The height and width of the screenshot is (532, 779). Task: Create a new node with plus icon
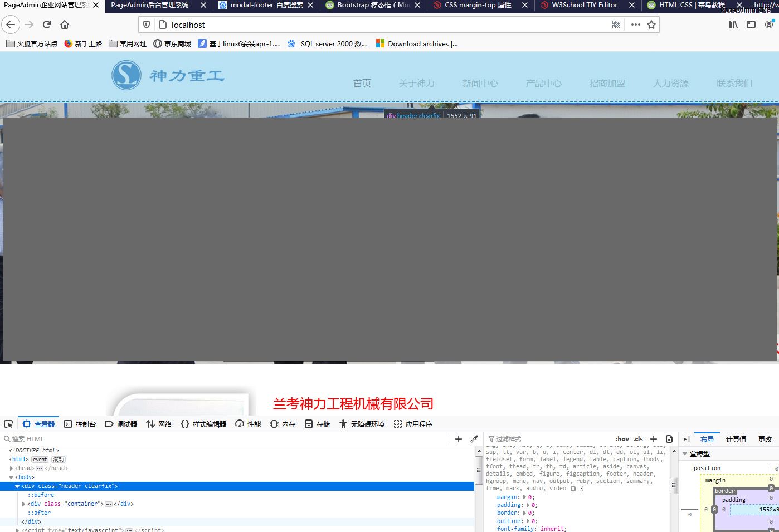[x=459, y=439]
